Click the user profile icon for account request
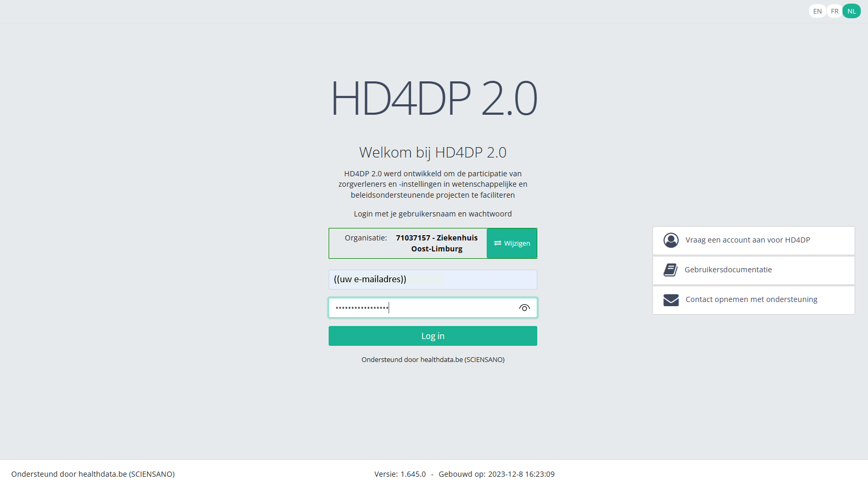Viewport: 868px width, 483px height. click(671, 240)
